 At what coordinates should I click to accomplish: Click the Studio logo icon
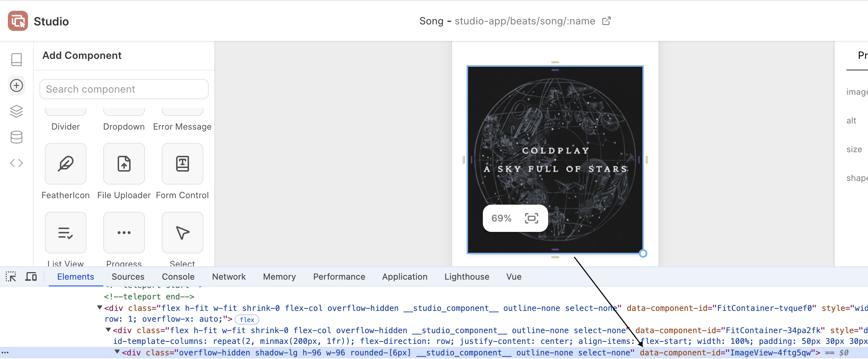tap(18, 21)
